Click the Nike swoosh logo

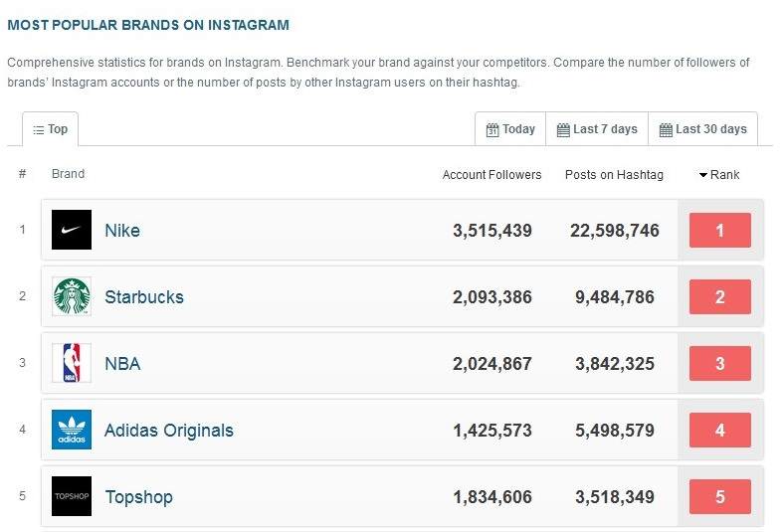pos(72,230)
